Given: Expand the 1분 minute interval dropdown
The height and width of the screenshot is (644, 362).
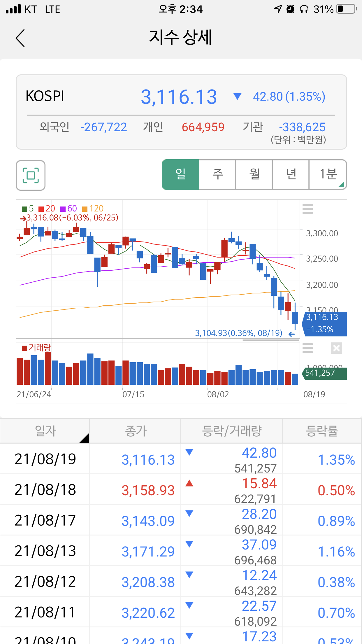Looking at the screenshot, I should point(328,174).
